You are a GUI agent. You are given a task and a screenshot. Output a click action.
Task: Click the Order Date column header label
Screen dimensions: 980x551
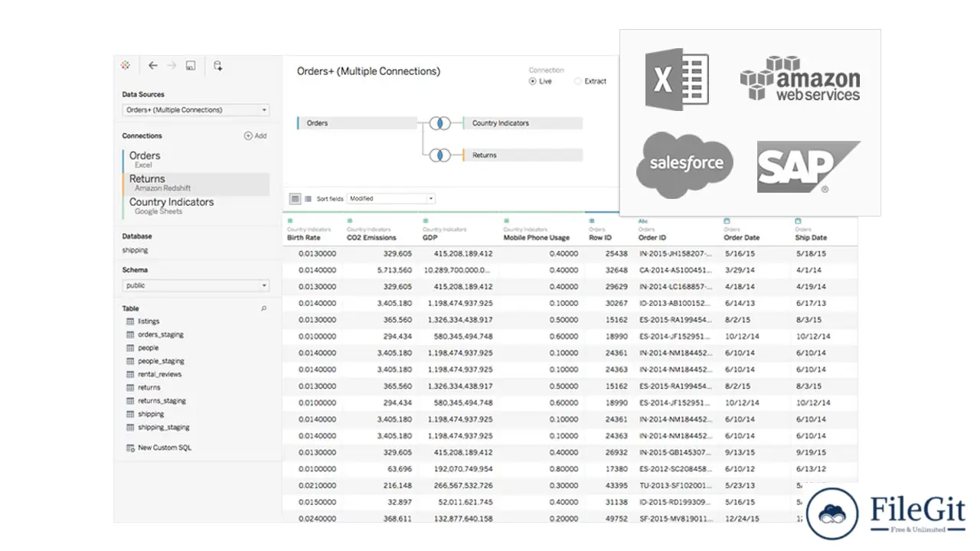click(742, 238)
